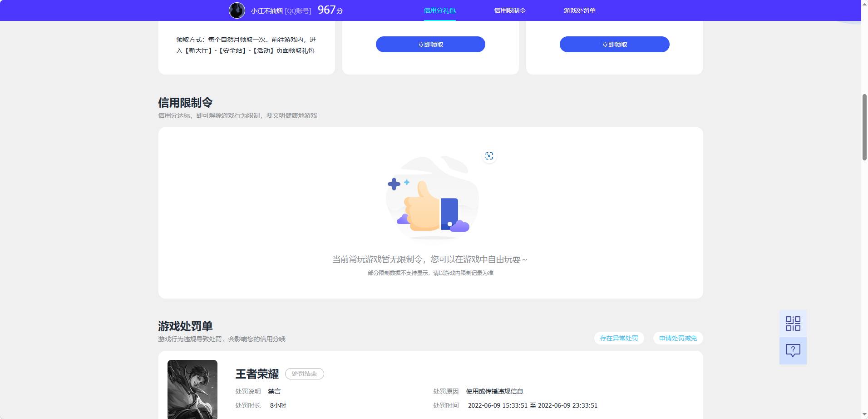The width and height of the screenshot is (868, 419).
Task: Open the help feedback chat icon
Action: click(x=793, y=350)
